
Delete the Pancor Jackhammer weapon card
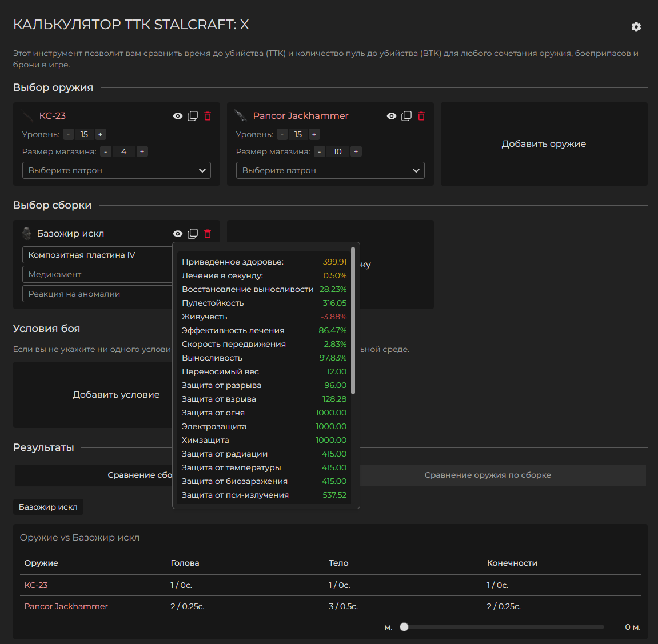(x=421, y=116)
